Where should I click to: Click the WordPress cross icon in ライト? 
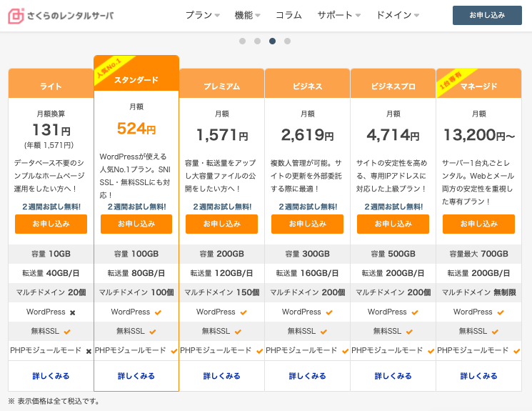pos(72,312)
